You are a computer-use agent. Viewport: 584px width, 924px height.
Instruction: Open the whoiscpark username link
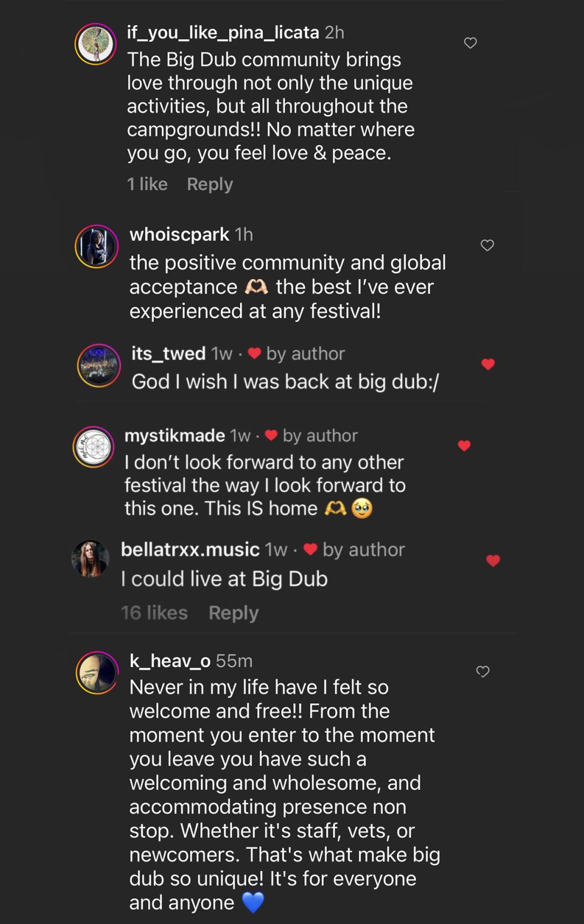(179, 234)
